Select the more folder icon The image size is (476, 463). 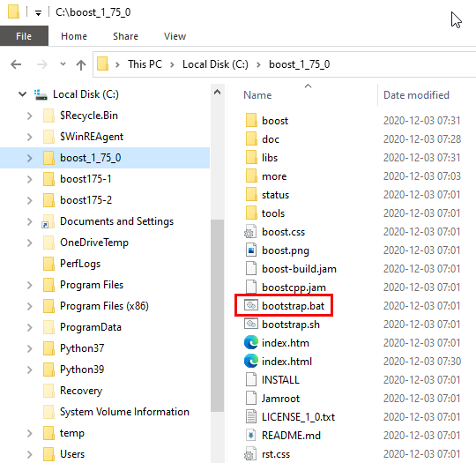click(251, 176)
